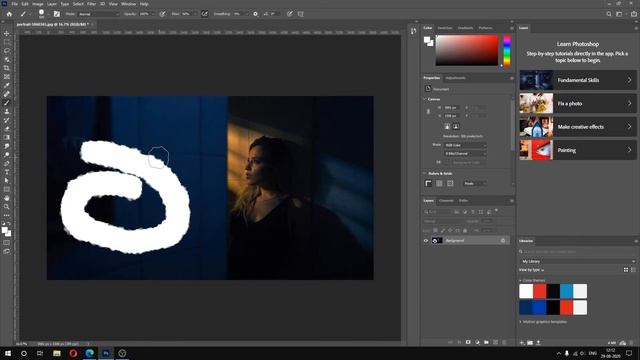Select the Dodge tool
Screen dimensions: 640x360
point(7,155)
